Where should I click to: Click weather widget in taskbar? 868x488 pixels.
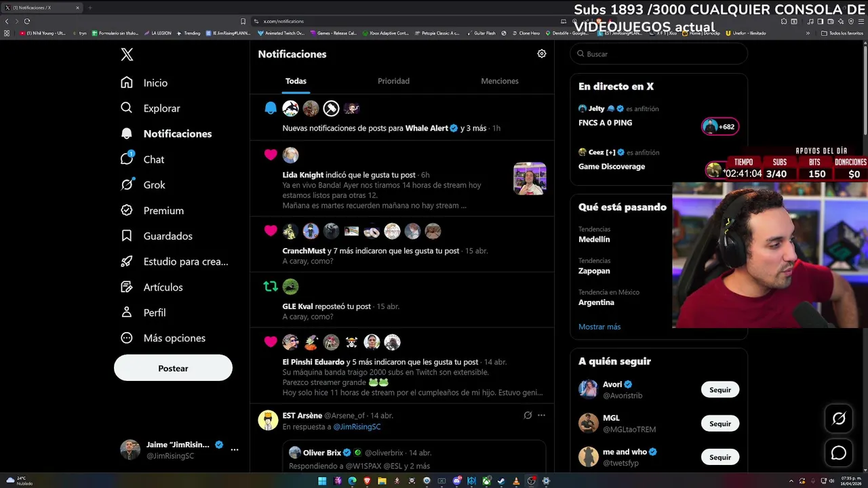[20, 481]
